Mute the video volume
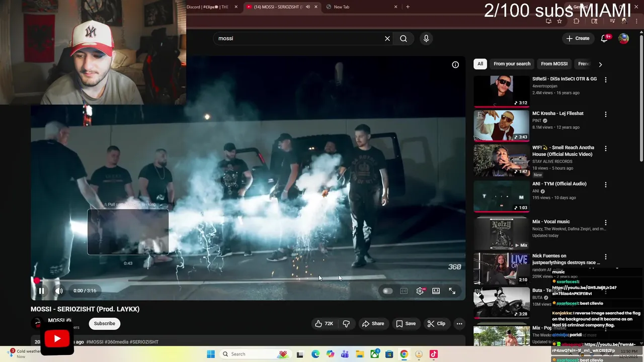Image resolution: width=644 pixels, height=362 pixels. pos(59,291)
